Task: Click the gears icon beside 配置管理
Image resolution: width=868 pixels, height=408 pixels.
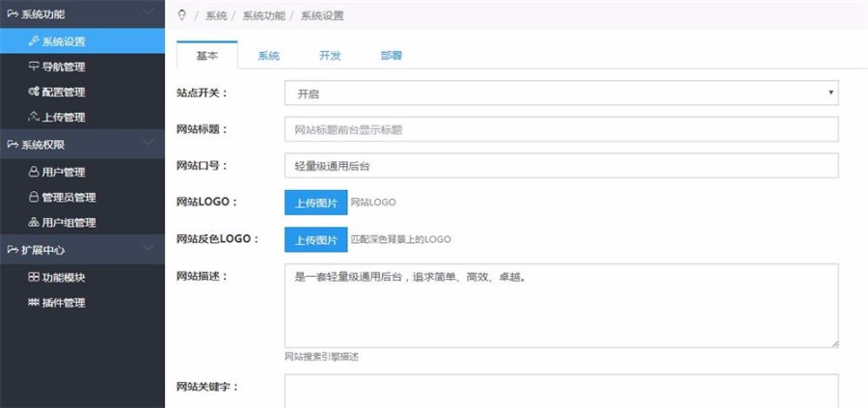Action: [x=33, y=92]
